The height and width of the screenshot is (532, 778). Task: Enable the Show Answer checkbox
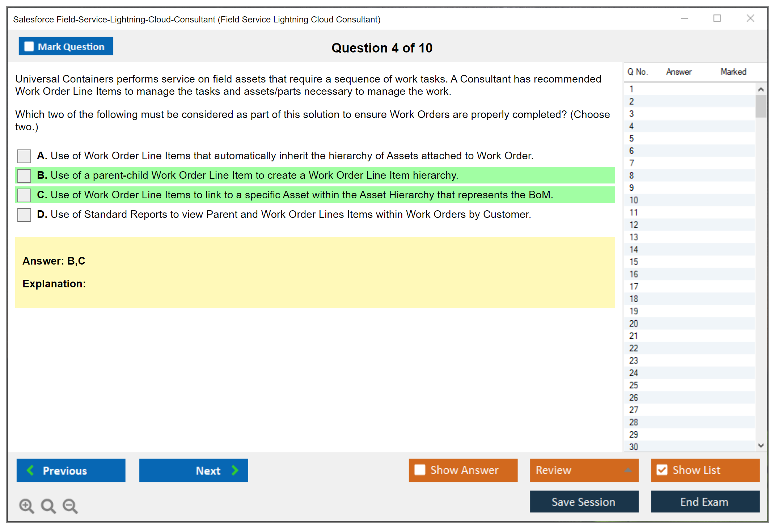point(420,470)
